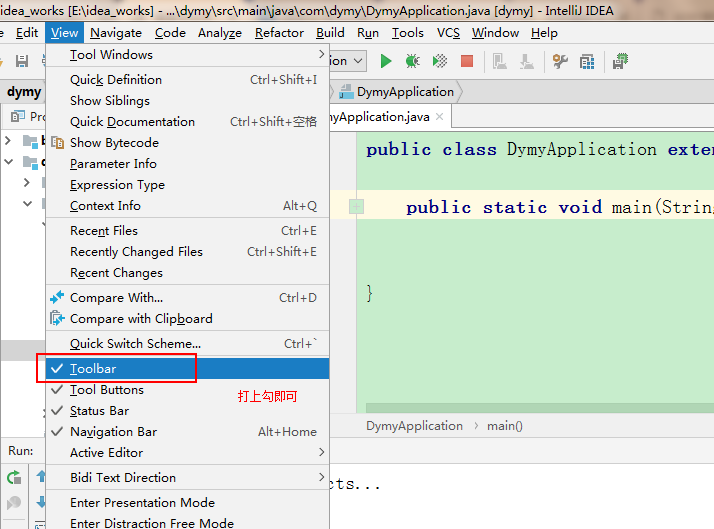Stop the running process with red square
Screen dimensions: 714x529
coord(467,61)
